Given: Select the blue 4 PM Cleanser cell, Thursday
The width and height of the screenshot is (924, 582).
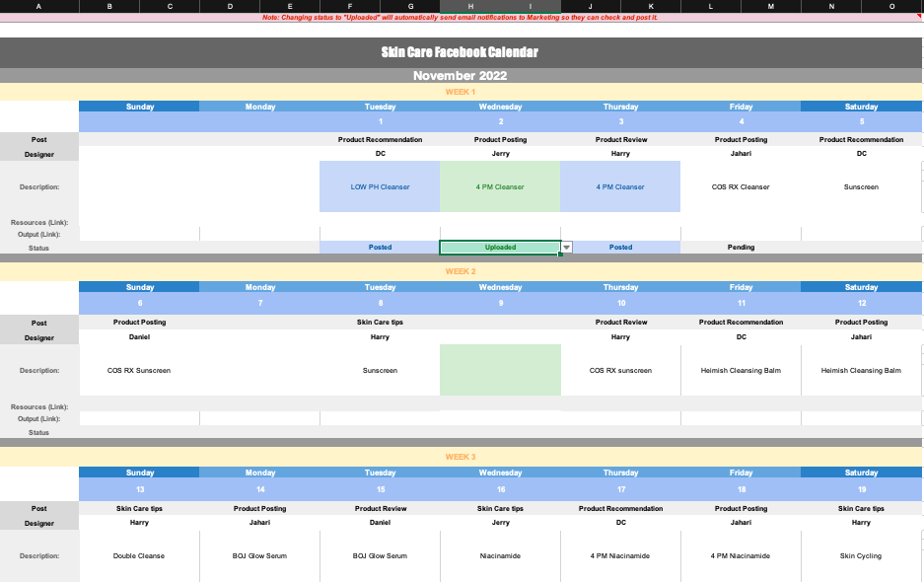Looking at the screenshot, I should (620, 186).
